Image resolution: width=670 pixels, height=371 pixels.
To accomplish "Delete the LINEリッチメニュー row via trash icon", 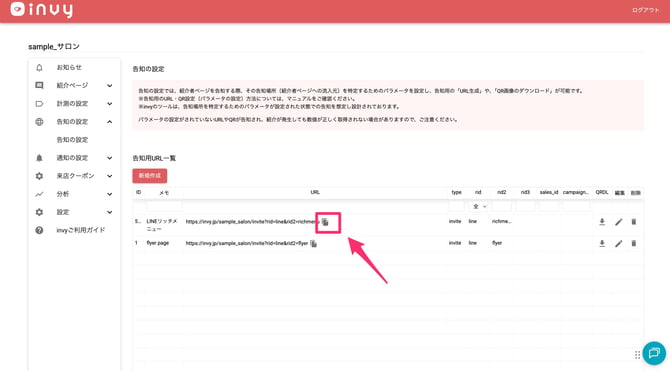I will [634, 222].
